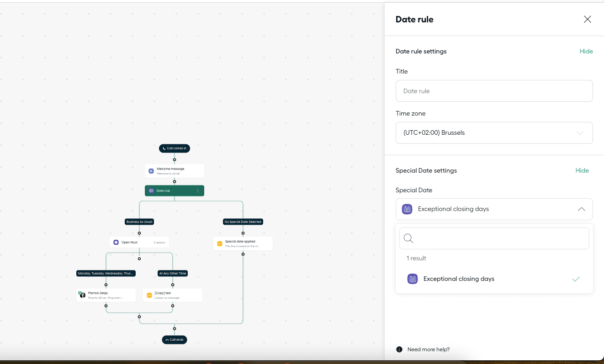Click the magnifier icon in search box
This screenshot has height=364, width=604.
tap(408, 238)
